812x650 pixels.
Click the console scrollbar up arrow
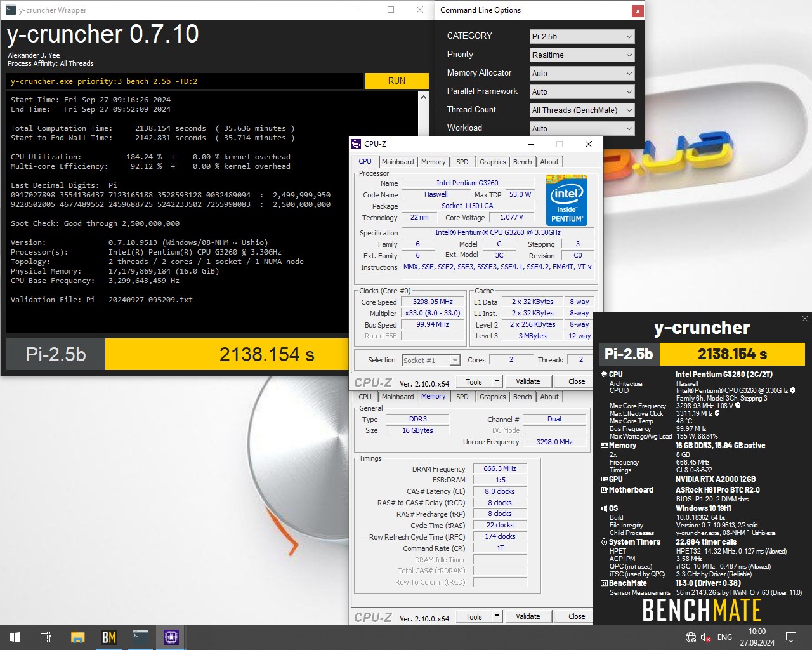(x=424, y=97)
